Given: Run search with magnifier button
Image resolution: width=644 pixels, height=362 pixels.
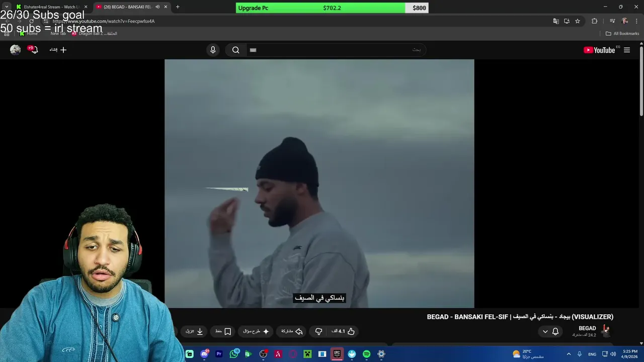Looking at the screenshot, I should (235, 50).
